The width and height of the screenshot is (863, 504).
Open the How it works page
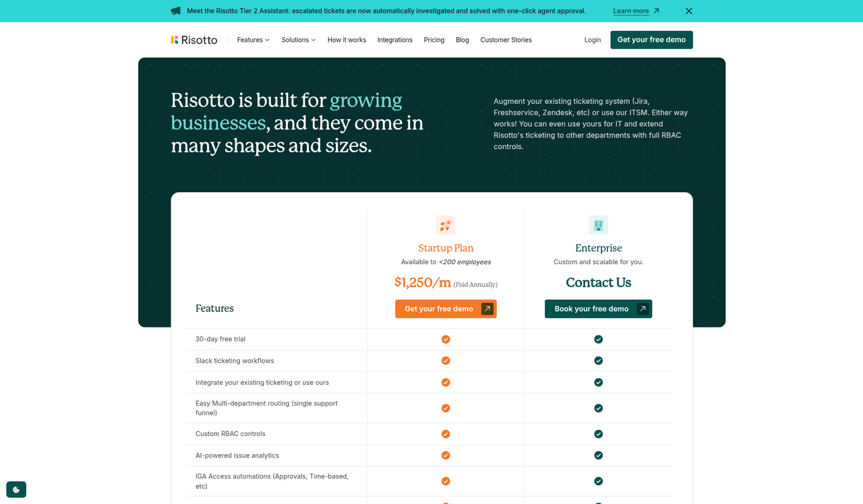347,40
